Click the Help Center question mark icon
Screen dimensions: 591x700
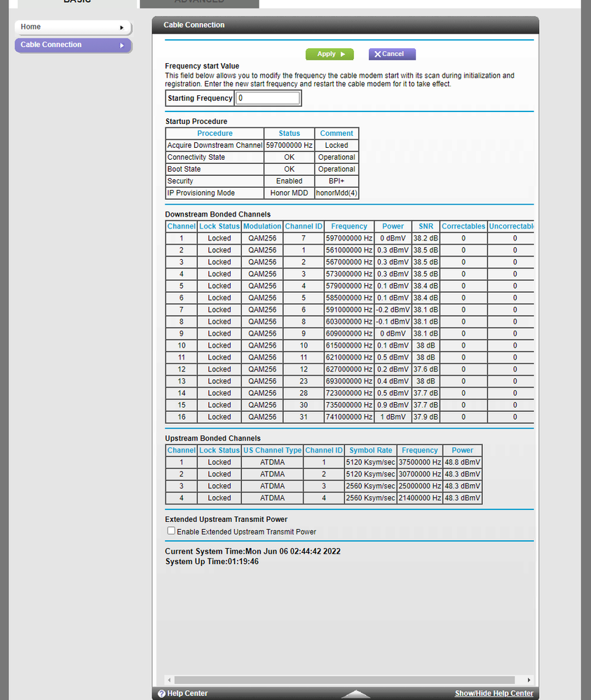[x=162, y=693]
